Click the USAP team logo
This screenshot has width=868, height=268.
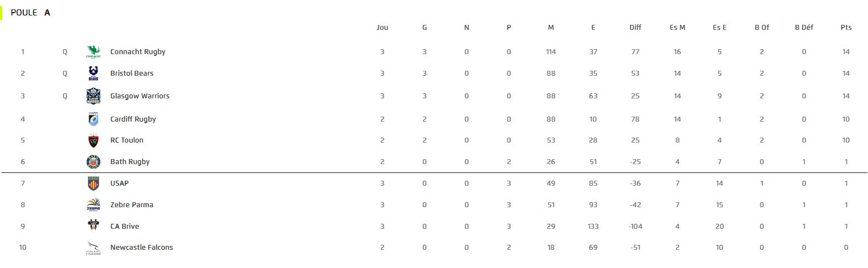click(93, 183)
